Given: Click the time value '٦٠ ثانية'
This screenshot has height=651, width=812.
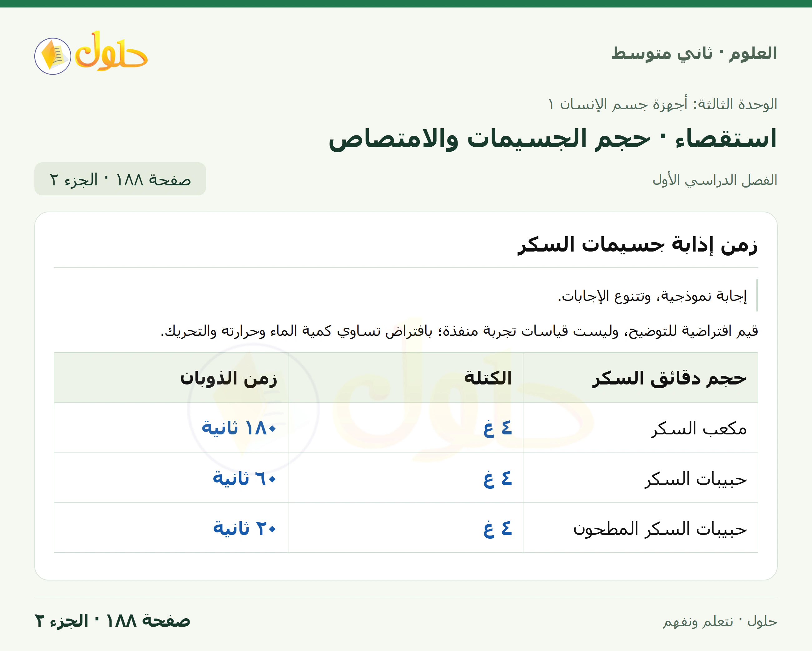Looking at the screenshot, I should [245, 478].
